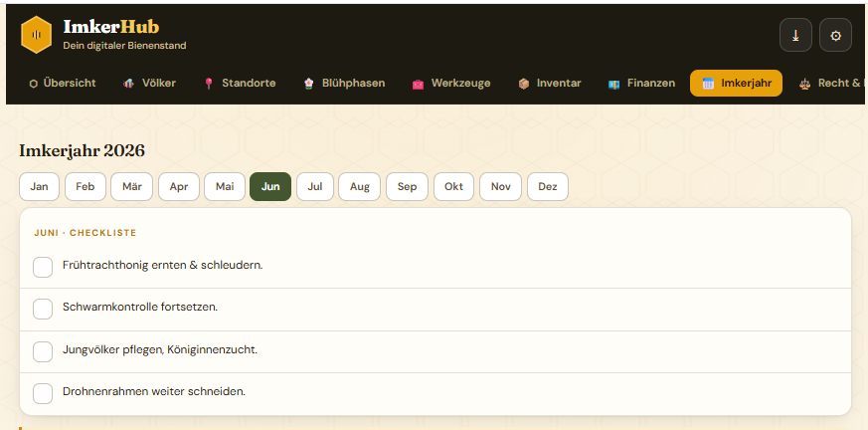Select the Mai month button
Viewport: 868px width, 430px height.
225,187
